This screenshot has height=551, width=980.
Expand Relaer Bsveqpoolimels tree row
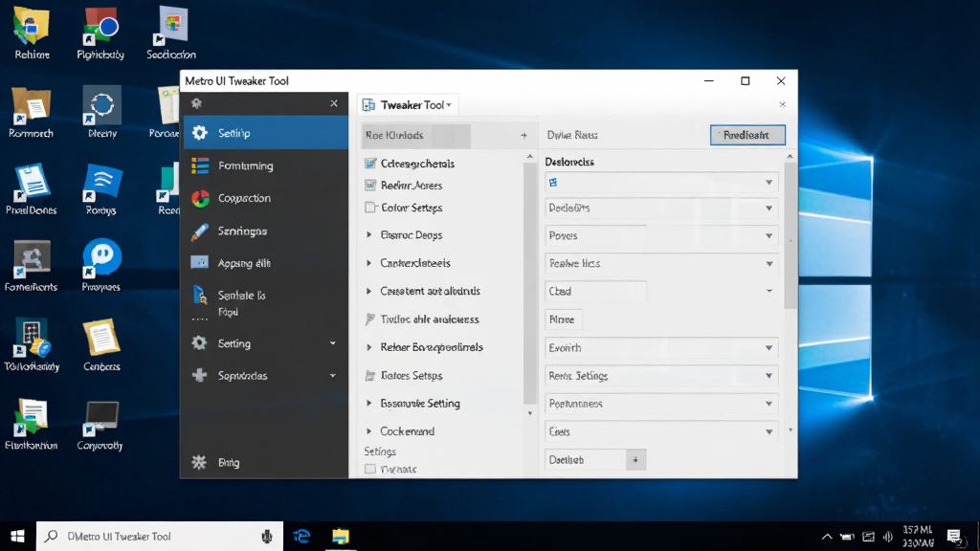coord(368,346)
